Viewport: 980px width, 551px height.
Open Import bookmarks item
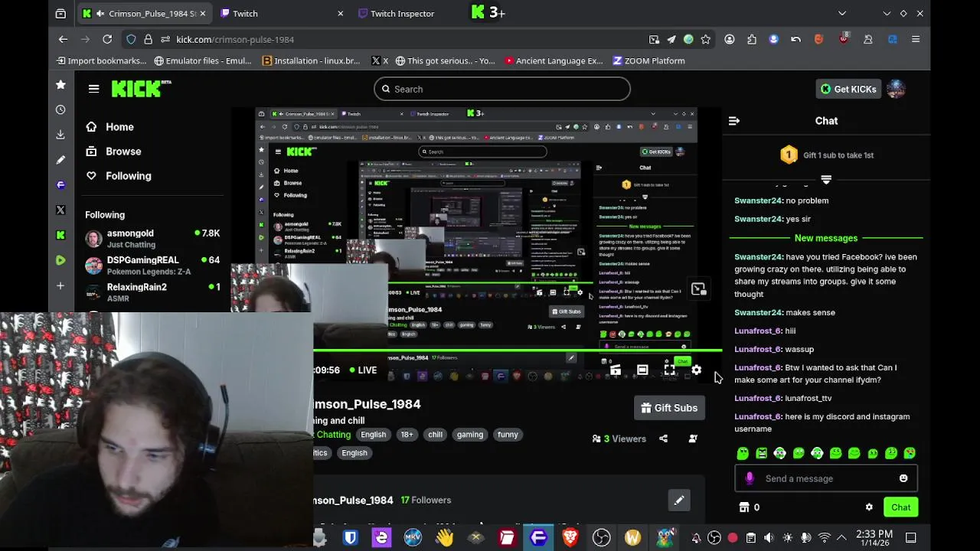[x=101, y=60]
